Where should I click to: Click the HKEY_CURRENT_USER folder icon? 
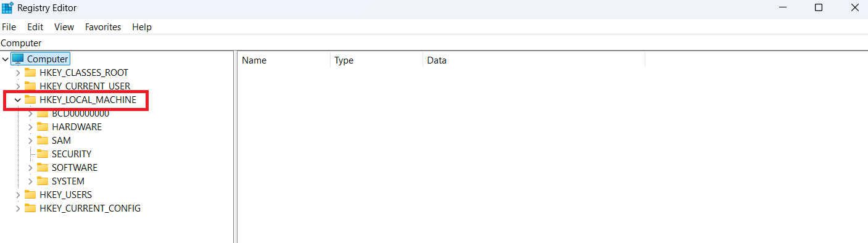point(30,86)
